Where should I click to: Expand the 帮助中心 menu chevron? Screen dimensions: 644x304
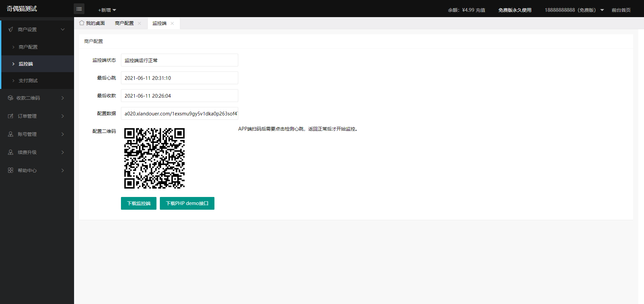click(x=63, y=170)
